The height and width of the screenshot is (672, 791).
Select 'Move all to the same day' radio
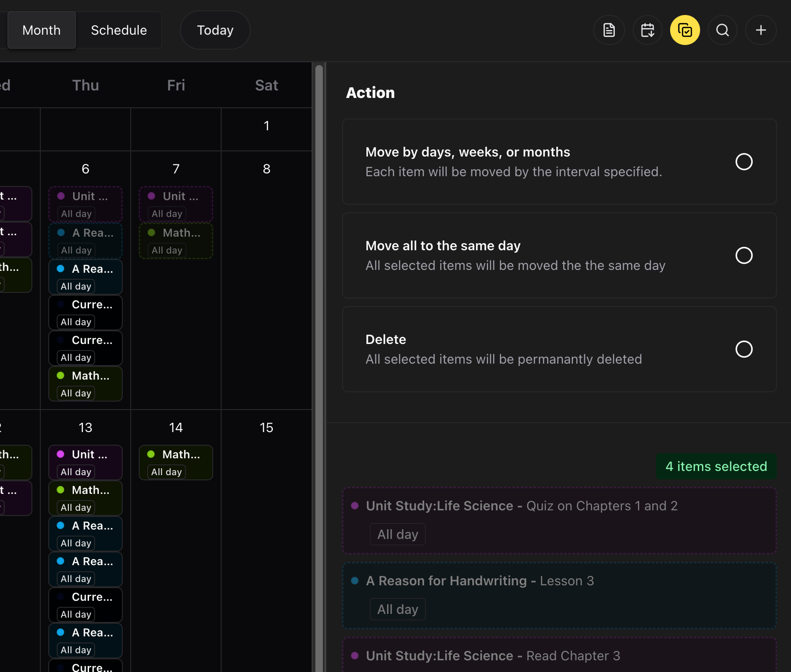pos(744,255)
